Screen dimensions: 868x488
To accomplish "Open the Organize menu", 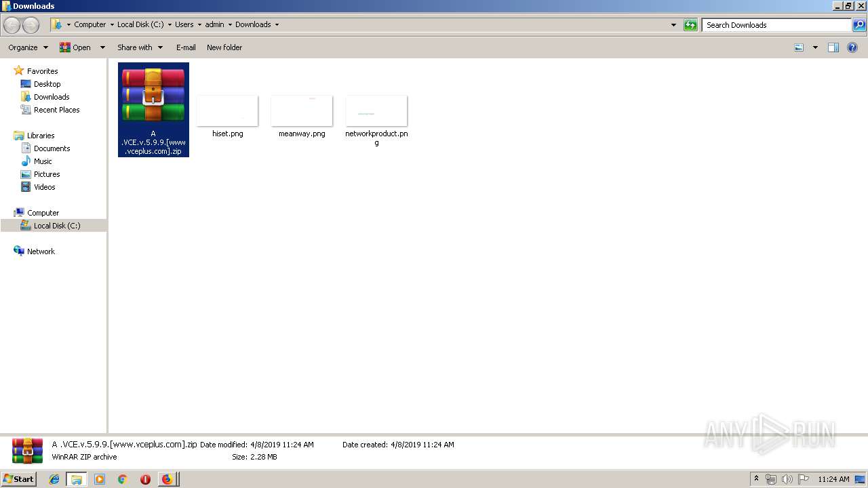I will [x=28, y=47].
